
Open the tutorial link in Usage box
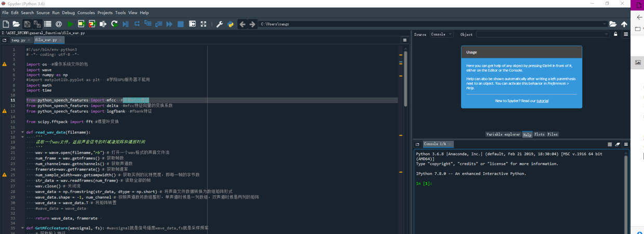pyautogui.click(x=542, y=101)
